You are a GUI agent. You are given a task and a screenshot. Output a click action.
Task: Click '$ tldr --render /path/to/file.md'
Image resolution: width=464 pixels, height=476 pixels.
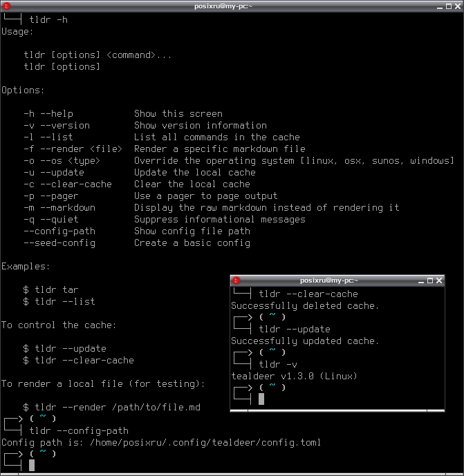click(x=112, y=408)
